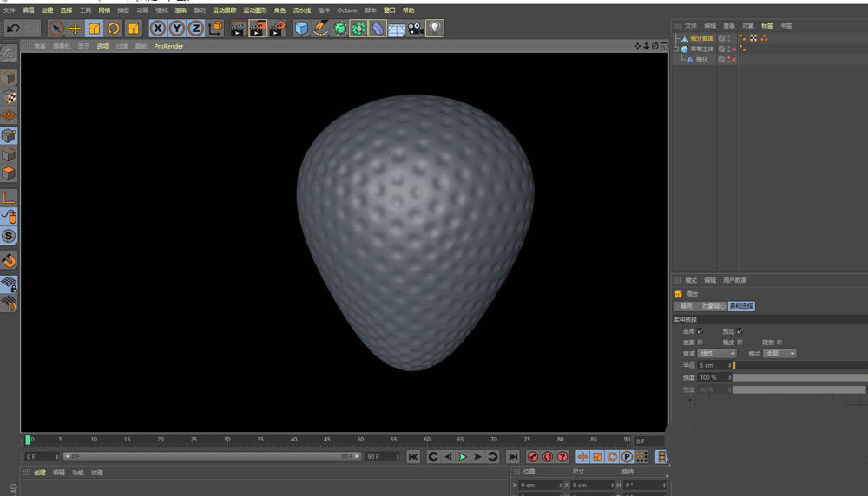
Task: Enable the 限制 checkbox
Action: [x=779, y=342]
